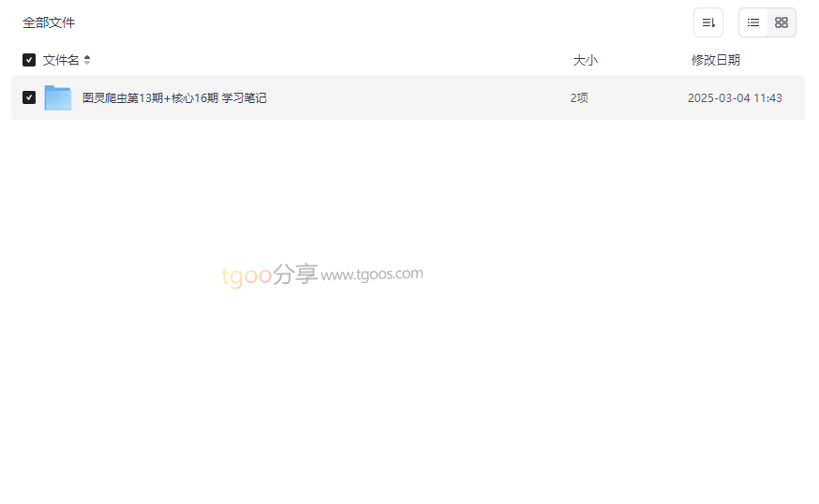Viewport: 819px width, 504px height.
Task: Select the folder row's empty middle area
Action: (x=418, y=97)
